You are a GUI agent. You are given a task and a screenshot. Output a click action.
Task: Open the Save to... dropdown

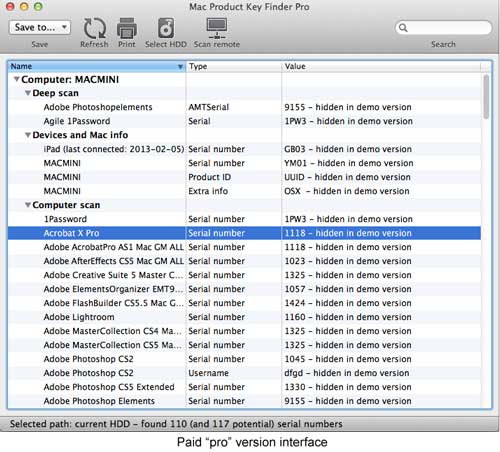[x=40, y=27]
